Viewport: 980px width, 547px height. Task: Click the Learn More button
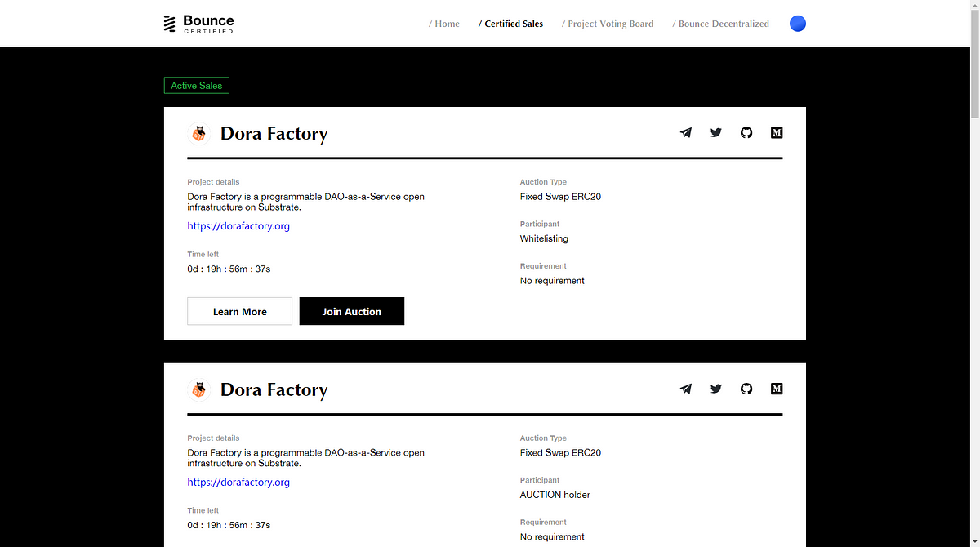click(x=239, y=311)
